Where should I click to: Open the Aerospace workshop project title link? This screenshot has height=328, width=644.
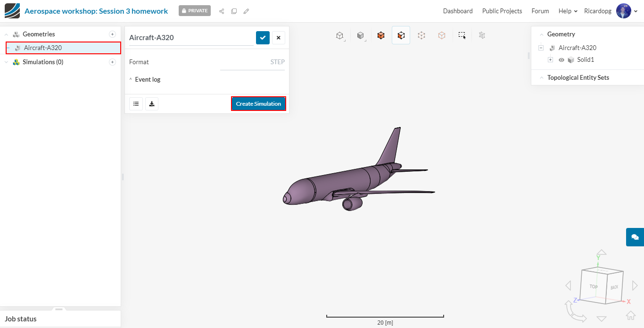[96, 11]
